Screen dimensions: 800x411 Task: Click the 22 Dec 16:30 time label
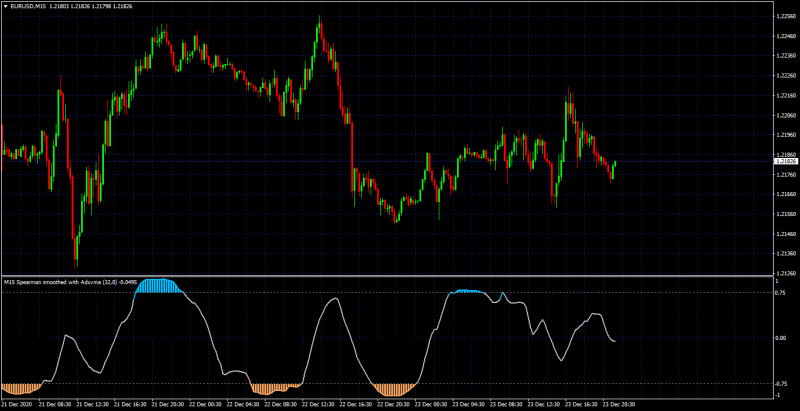(x=357, y=403)
